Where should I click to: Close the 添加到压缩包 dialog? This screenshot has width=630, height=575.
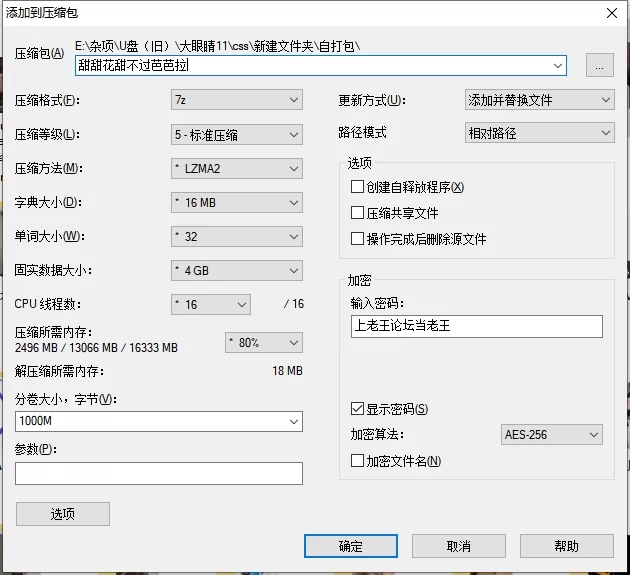tap(612, 13)
